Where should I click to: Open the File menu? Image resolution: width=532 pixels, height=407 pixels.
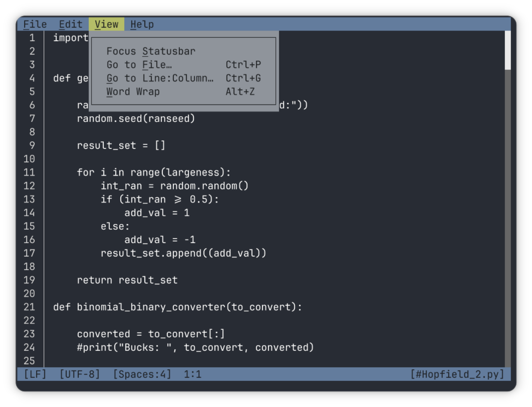tap(35, 24)
